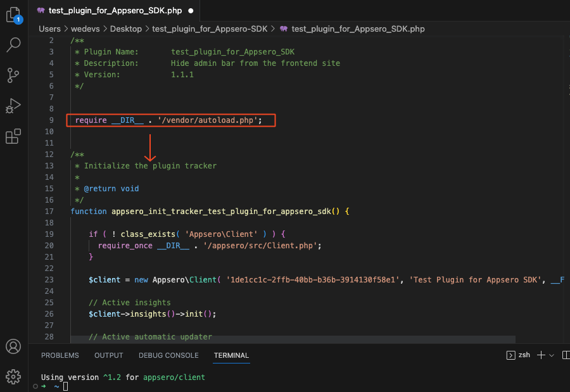Click the 'Hide admin bar from the frontend site' description
Viewport: 570px width, 392px height.
[256, 63]
